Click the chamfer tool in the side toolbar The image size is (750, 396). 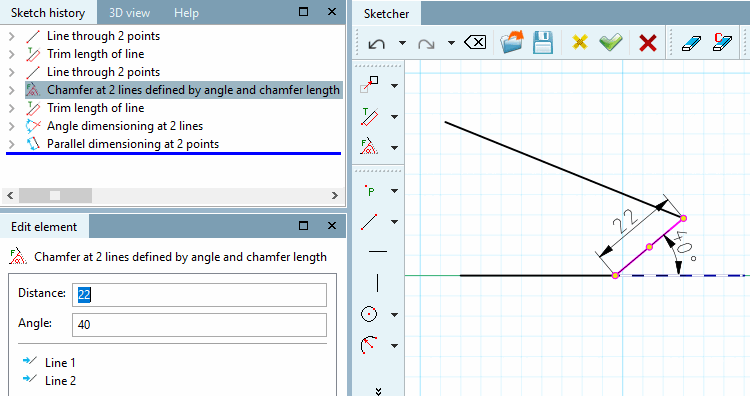tap(369, 146)
